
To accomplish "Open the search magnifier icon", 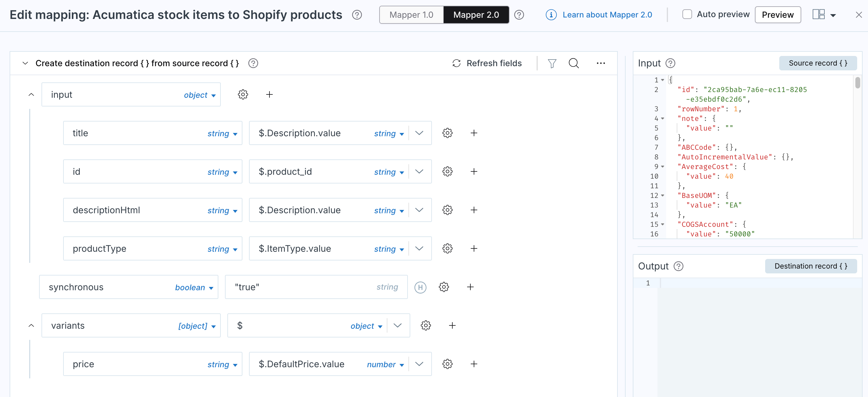I will 574,63.
